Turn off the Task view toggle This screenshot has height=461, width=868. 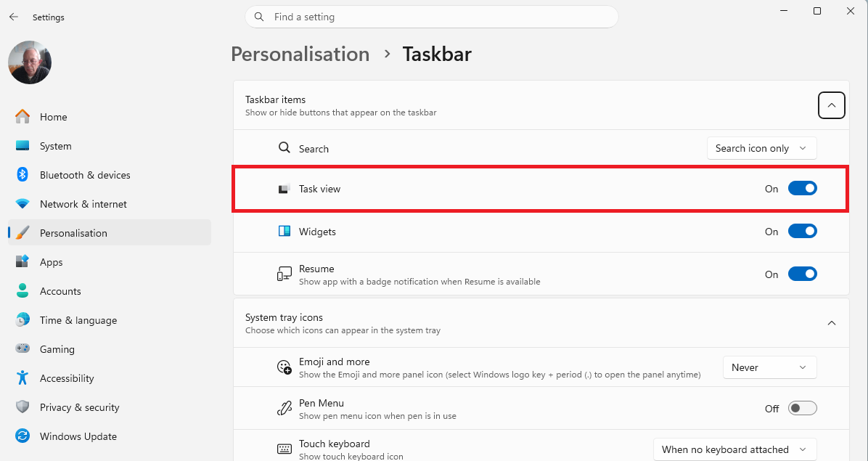click(x=802, y=189)
